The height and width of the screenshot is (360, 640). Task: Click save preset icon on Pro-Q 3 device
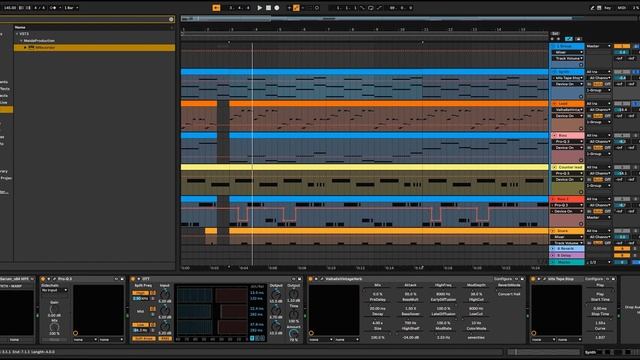click(122, 279)
